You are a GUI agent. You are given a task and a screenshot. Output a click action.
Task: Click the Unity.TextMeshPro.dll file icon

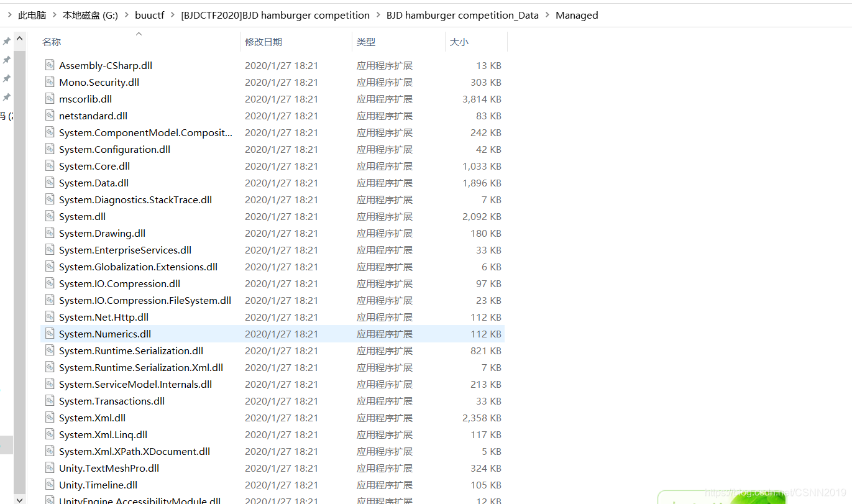point(50,468)
